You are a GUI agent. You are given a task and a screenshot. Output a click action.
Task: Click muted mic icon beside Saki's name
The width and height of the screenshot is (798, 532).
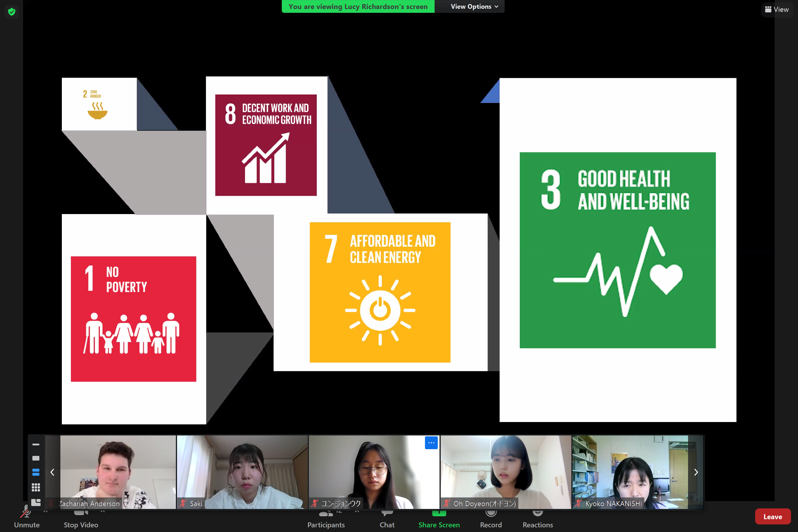click(x=183, y=503)
